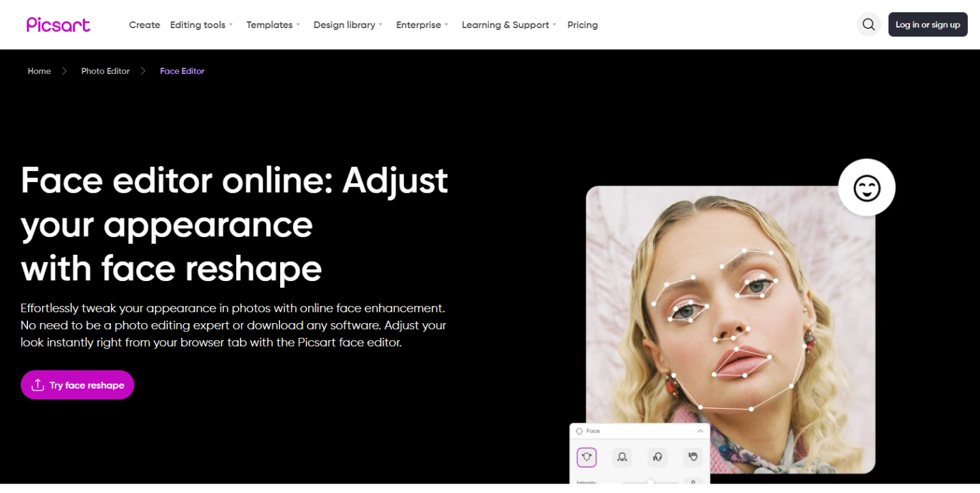Screen dimensions: 980x493
Task: Click Log in or sign up button
Action: (x=928, y=24)
